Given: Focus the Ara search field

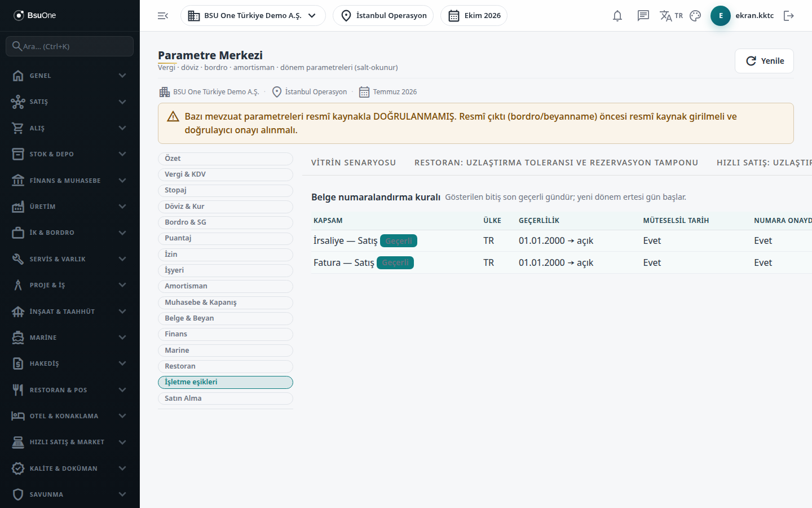Looking at the screenshot, I should coord(69,46).
